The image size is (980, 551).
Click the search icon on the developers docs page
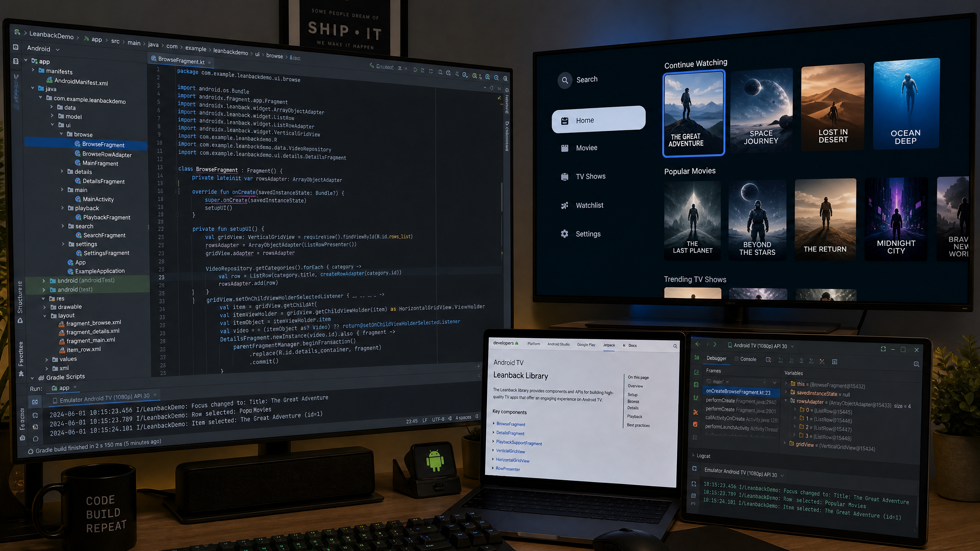(x=675, y=346)
